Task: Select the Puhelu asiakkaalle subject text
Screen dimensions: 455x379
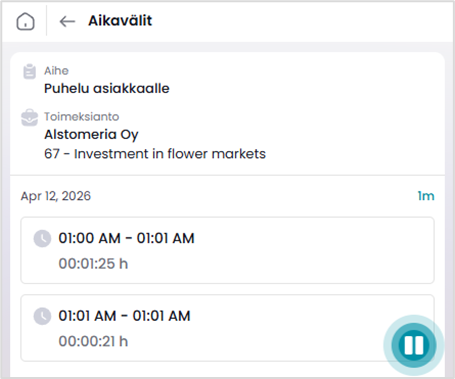Action: 107,89
